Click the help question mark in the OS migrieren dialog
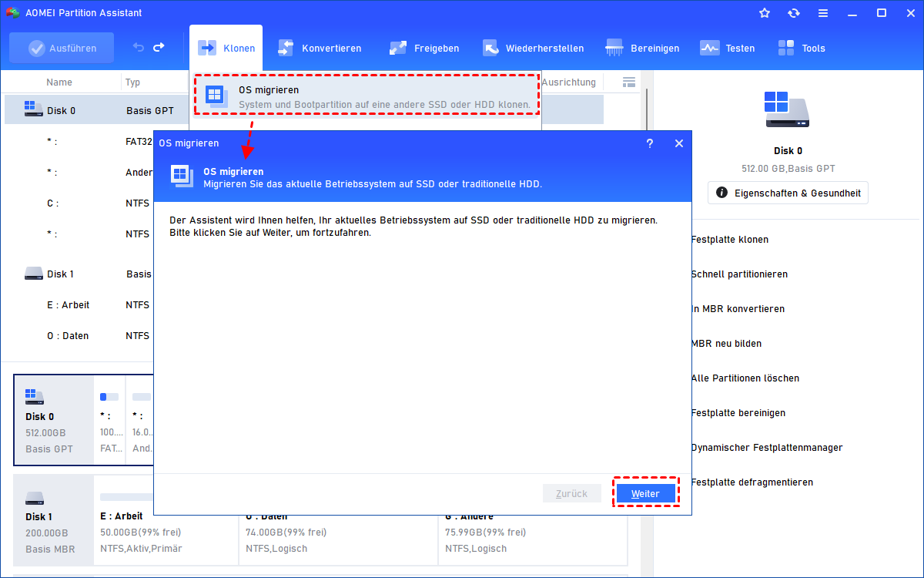 (x=650, y=143)
